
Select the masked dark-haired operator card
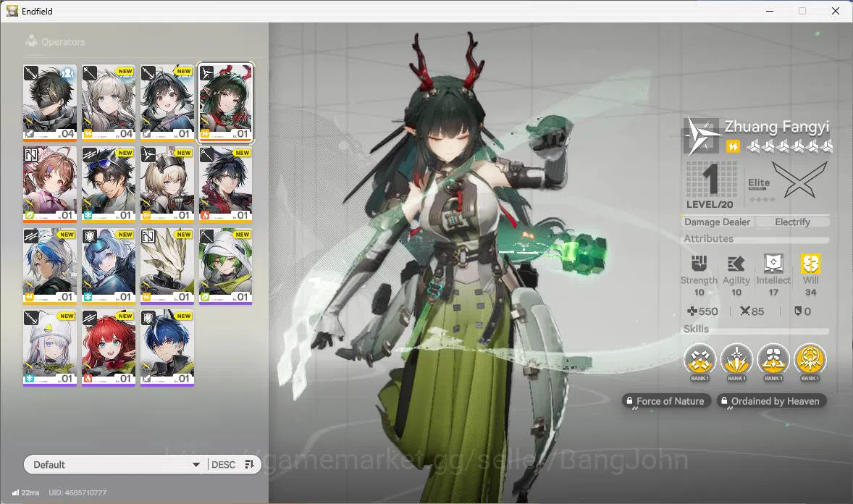point(49,103)
